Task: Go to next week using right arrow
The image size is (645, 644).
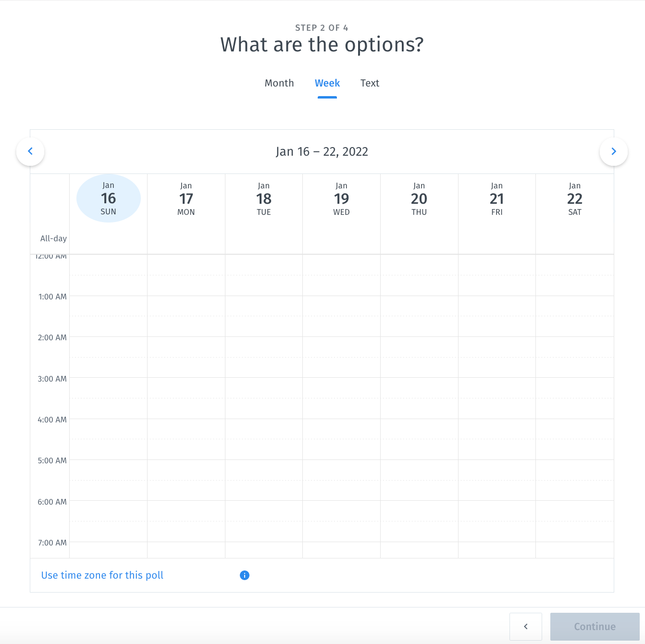Action: [x=613, y=151]
